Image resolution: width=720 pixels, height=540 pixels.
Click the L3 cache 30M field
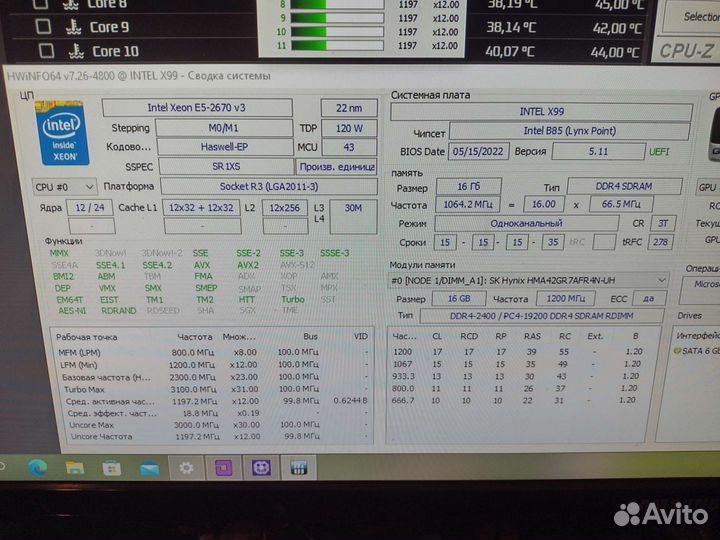(353, 217)
